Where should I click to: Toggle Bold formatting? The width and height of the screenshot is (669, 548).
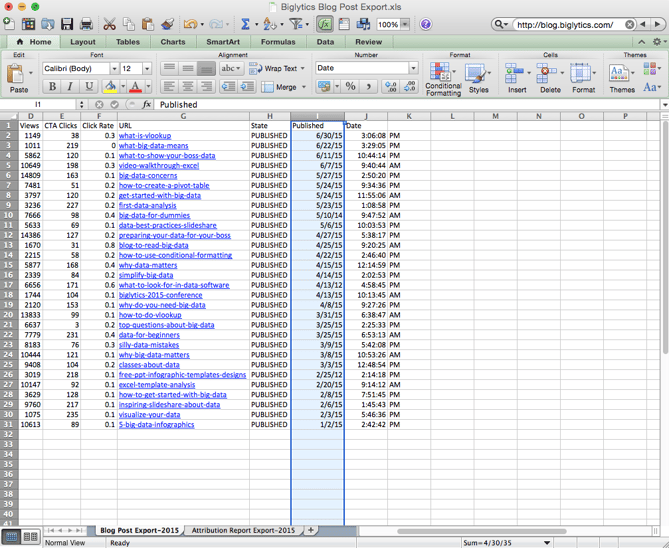tap(52, 87)
